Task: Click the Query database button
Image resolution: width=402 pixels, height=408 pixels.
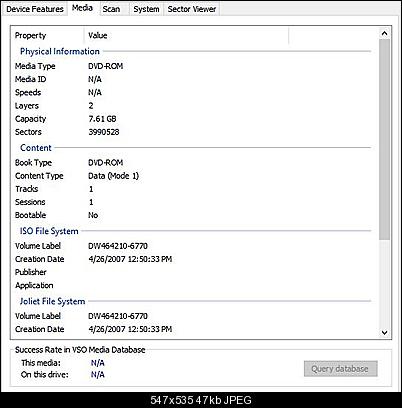Action: (340, 369)
